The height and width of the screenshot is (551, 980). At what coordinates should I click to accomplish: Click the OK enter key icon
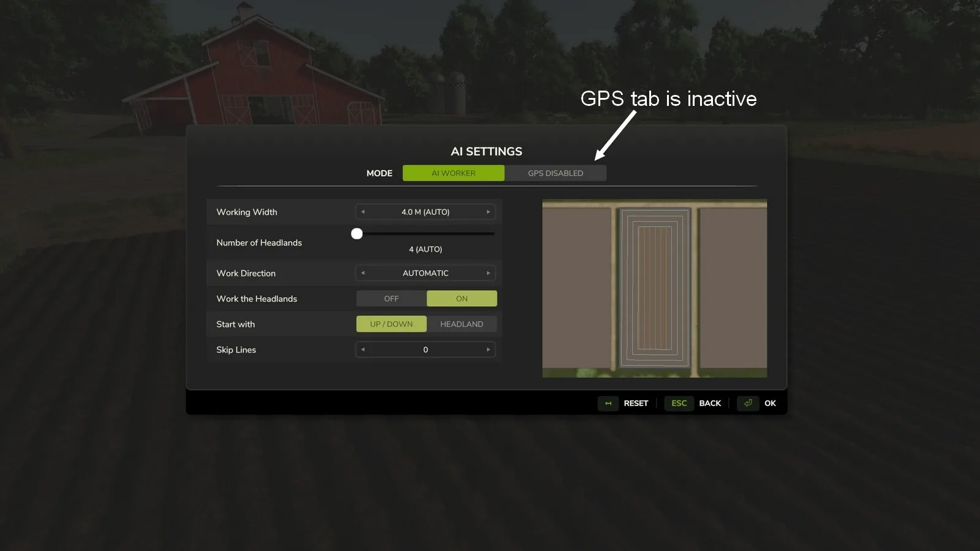[748, 403]
